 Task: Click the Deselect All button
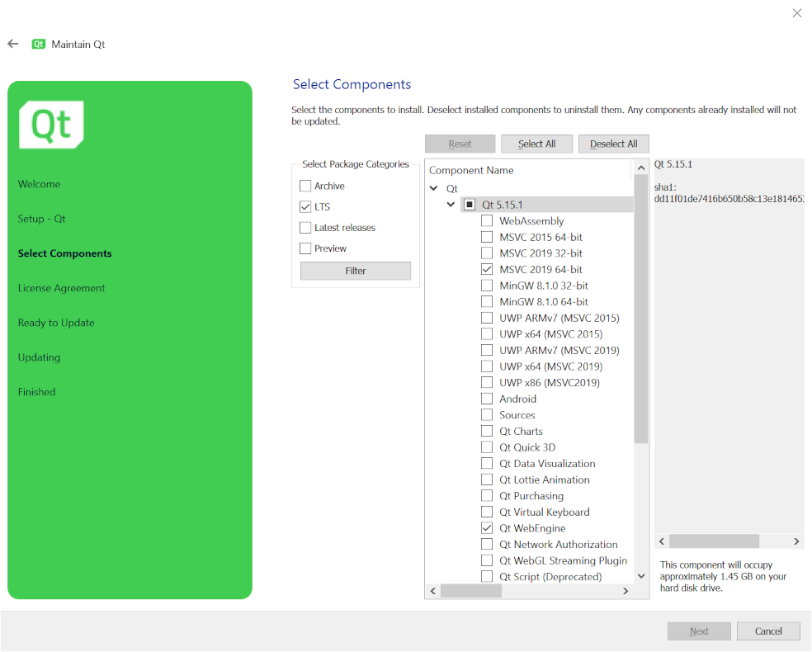(614, 144)
